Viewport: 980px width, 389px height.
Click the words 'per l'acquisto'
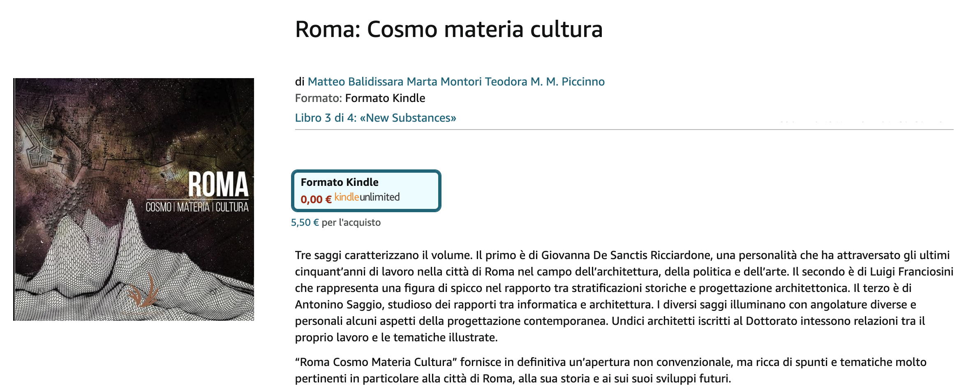click(x=351, y=222)
